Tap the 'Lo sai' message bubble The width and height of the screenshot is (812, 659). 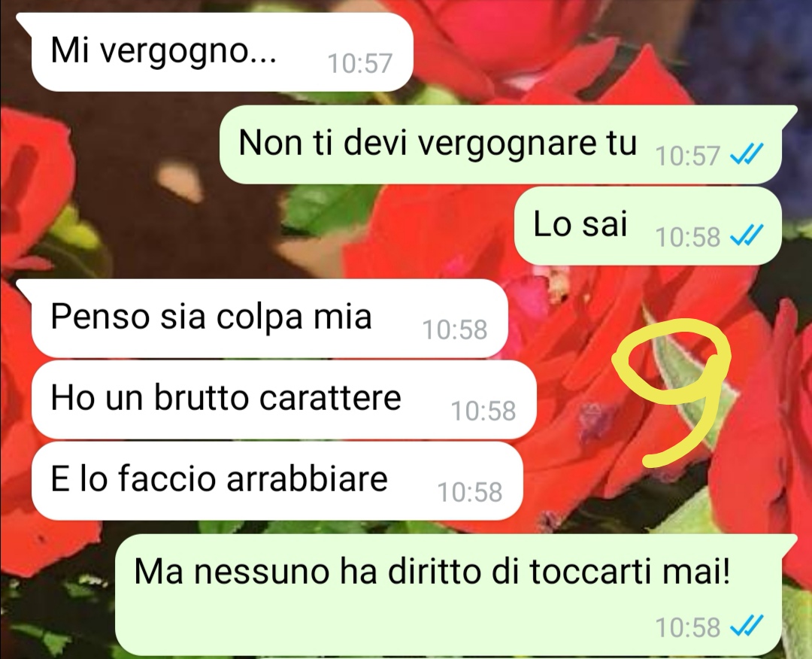648,226
